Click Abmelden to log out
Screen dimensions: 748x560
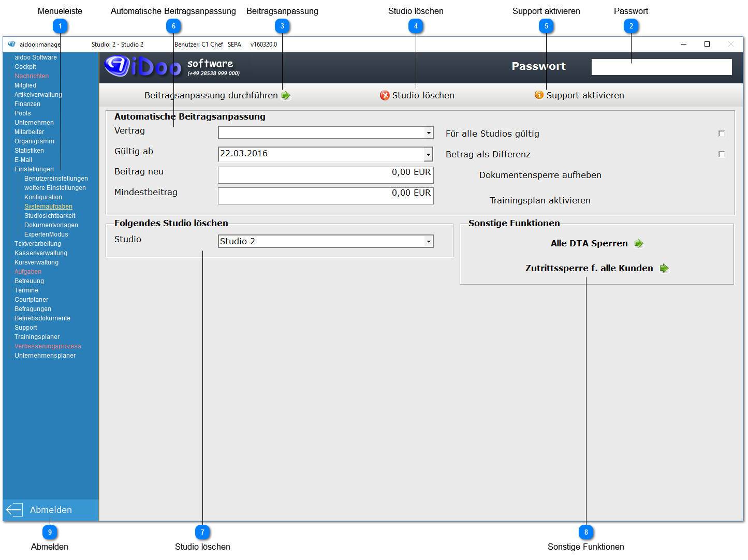point(51,510)
